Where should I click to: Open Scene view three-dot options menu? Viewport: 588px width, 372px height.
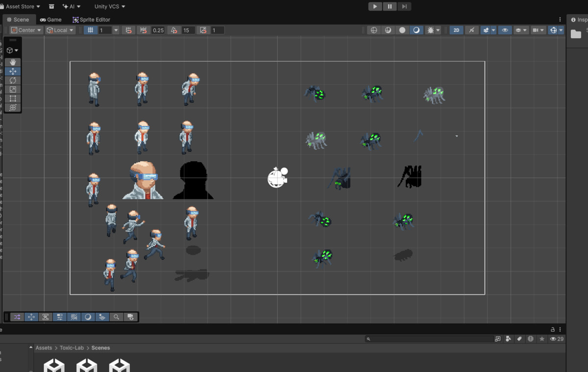(x=560, y=20)
